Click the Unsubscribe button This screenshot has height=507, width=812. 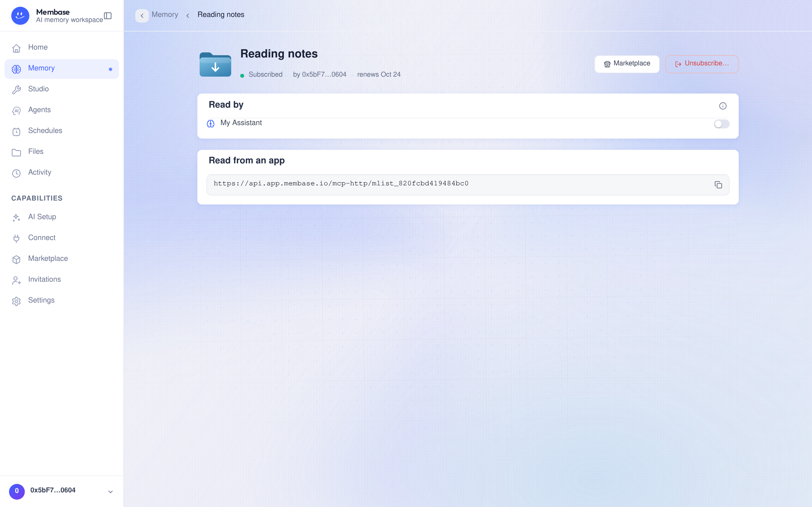pyautogui.click(x=701, y=64)
